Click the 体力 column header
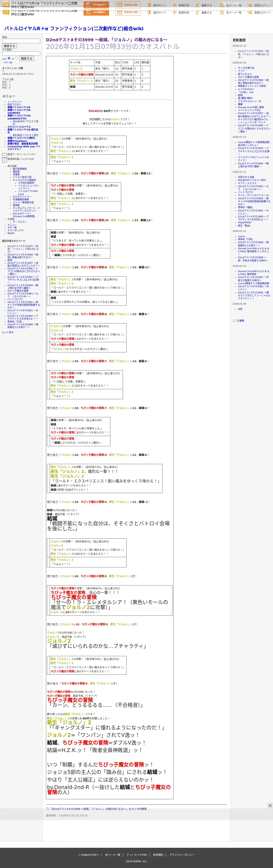Image resolution: width=273 pixels, height=868 pixels. (118, 62)
